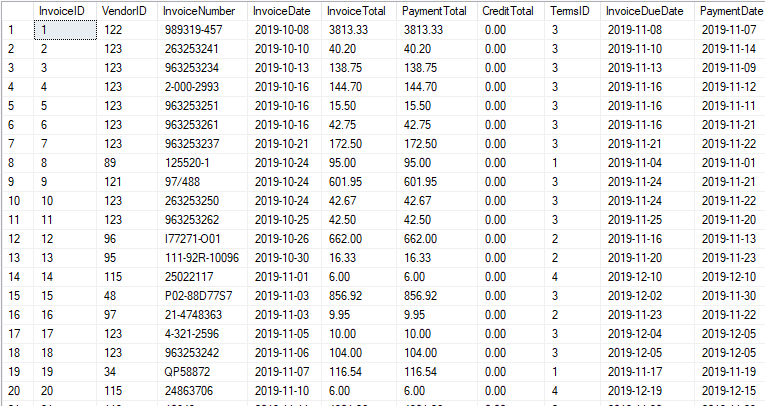Click invoice number cell 963253237
765x406 pixels.
click(x=202, y=144)
